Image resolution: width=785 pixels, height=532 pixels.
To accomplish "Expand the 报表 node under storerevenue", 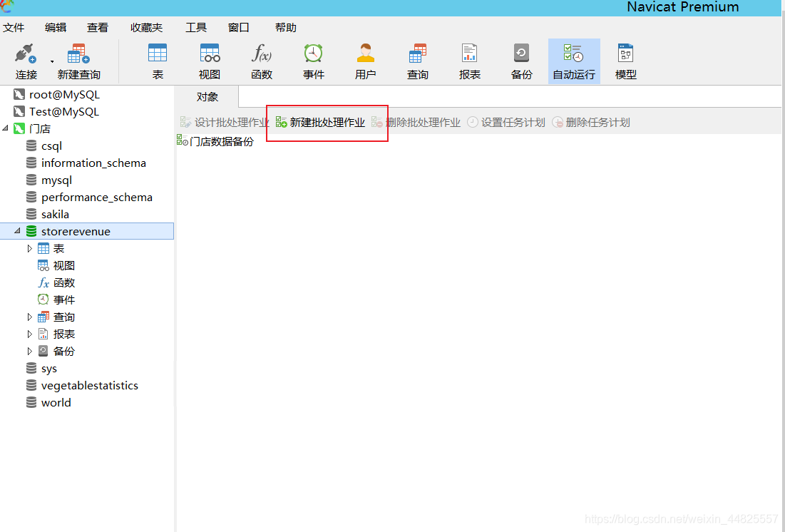I will [29, 334].
